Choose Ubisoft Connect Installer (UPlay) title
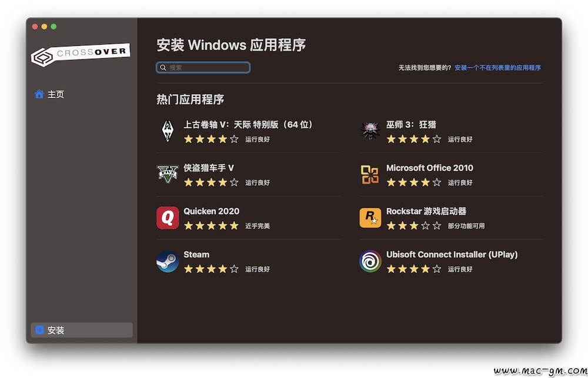This screenshot has width=588, height=378. click(x=452, y=255)
